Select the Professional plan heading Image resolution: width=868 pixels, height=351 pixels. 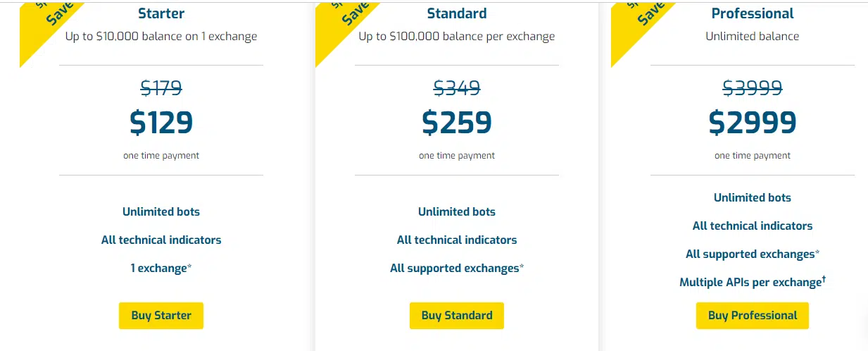pyautogui.click(x=753, y=13)
